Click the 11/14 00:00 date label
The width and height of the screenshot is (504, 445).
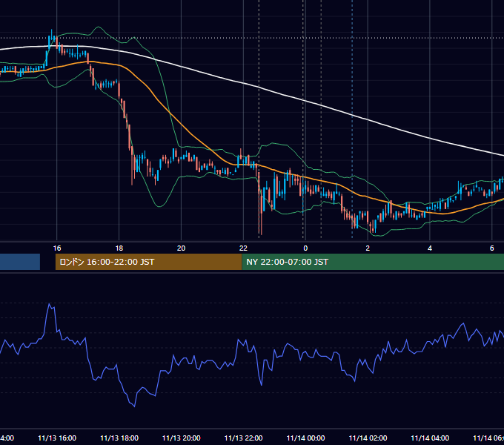click(x=305, y=438)
